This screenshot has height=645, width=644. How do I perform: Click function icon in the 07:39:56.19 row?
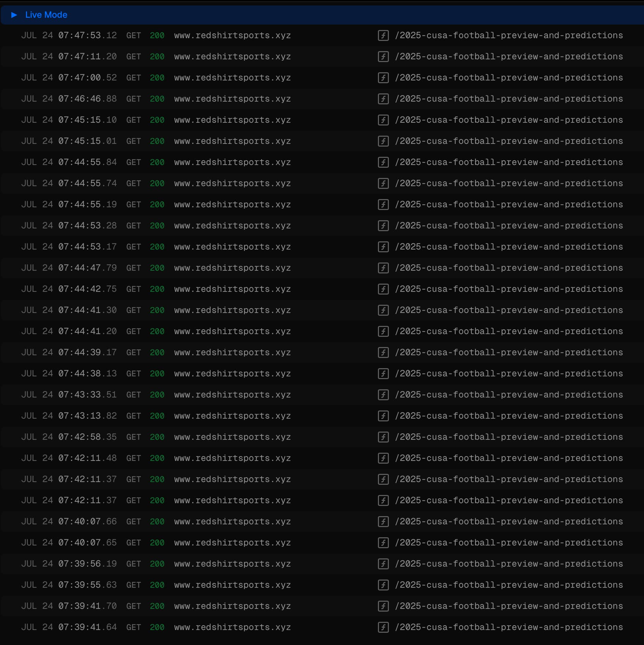[383, 564]
